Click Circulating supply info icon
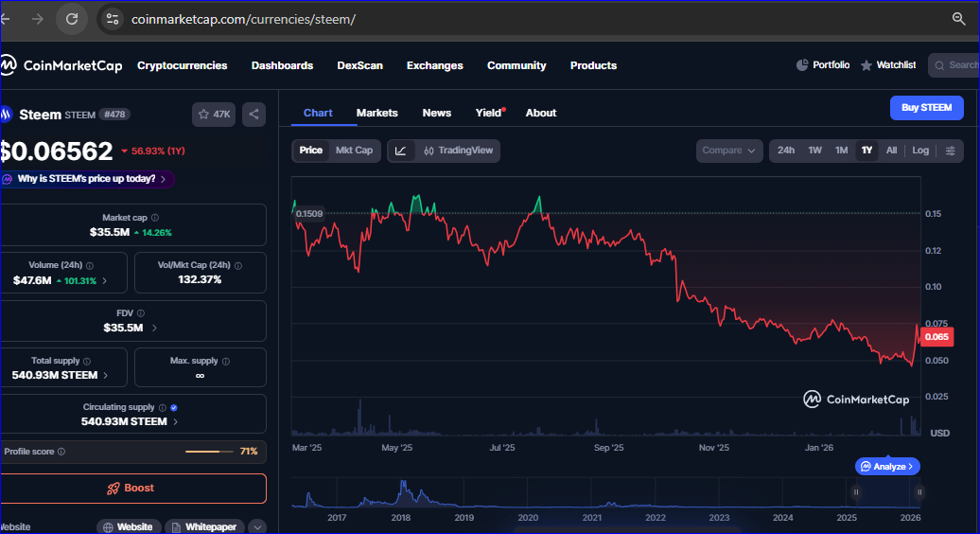 coord(163,408)
